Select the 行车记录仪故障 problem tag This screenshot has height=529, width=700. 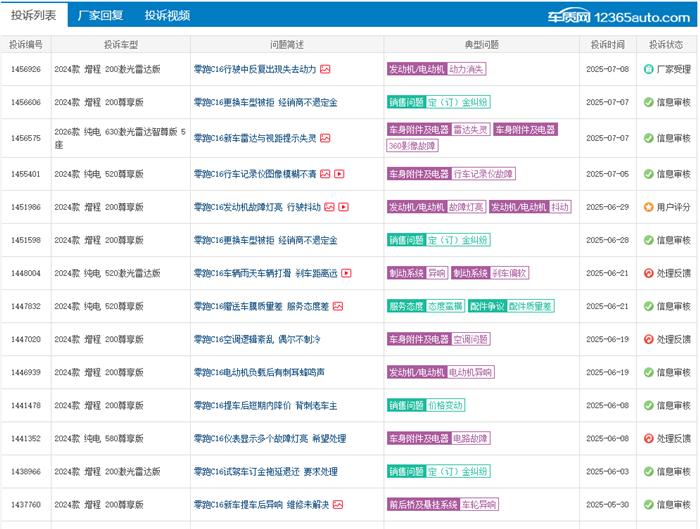tap(483, 174)
